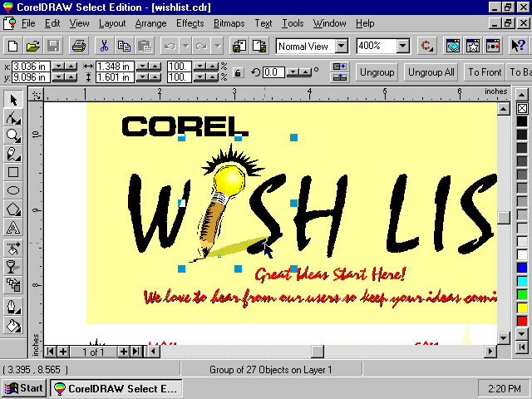Open the Corel application launcher icon
This screenshot has height=399, width=532.
click(426, 46)
